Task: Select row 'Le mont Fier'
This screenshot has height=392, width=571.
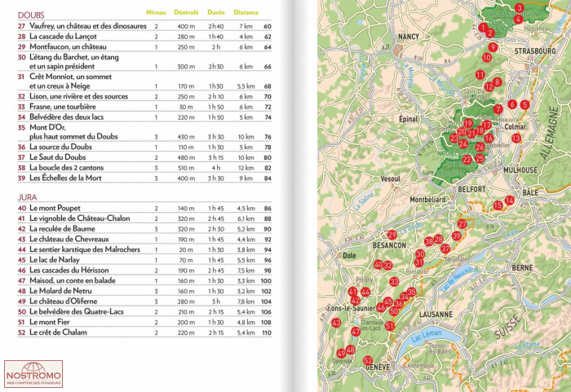Action: pos(144,322)
